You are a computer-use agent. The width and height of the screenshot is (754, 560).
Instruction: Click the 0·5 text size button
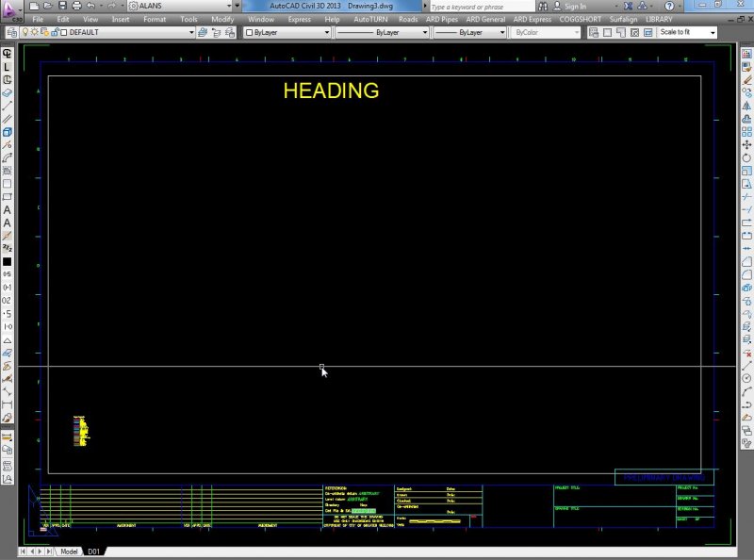tap(7, 274)
